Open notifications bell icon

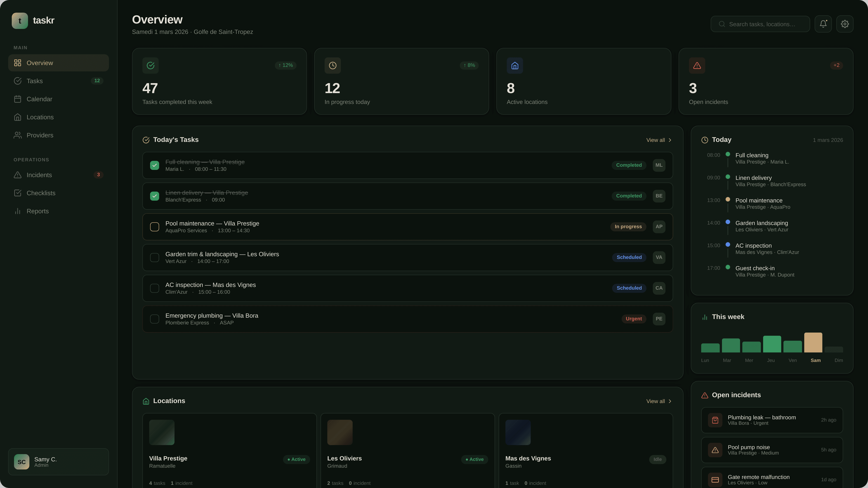click(x=823, y=24)
